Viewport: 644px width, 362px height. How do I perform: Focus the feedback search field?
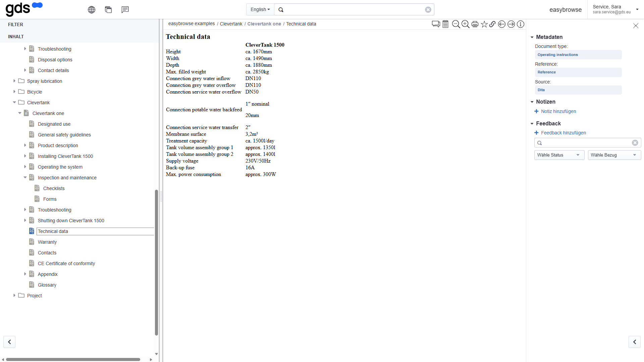click(x=587, y=143)
